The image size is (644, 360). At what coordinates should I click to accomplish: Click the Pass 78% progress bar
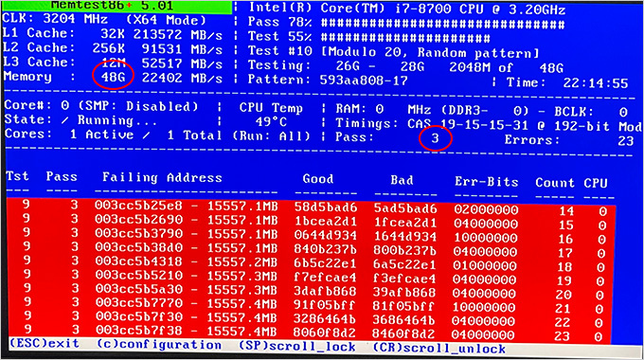[x=442, y=25]
